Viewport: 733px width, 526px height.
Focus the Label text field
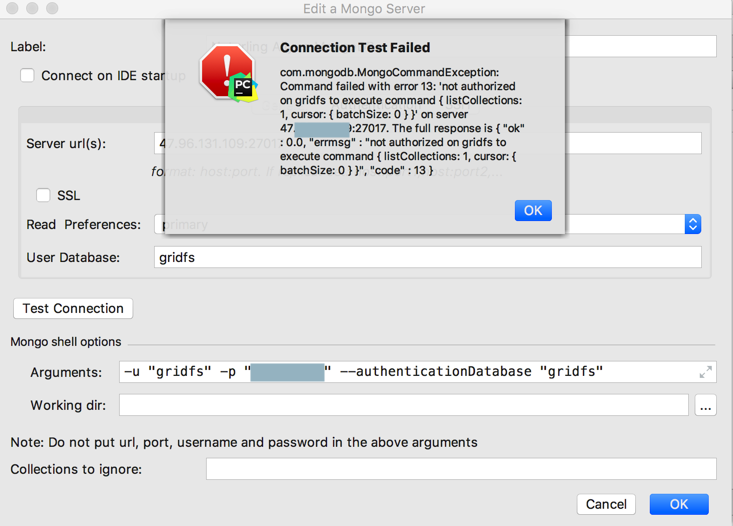click(x=640, y=46)
